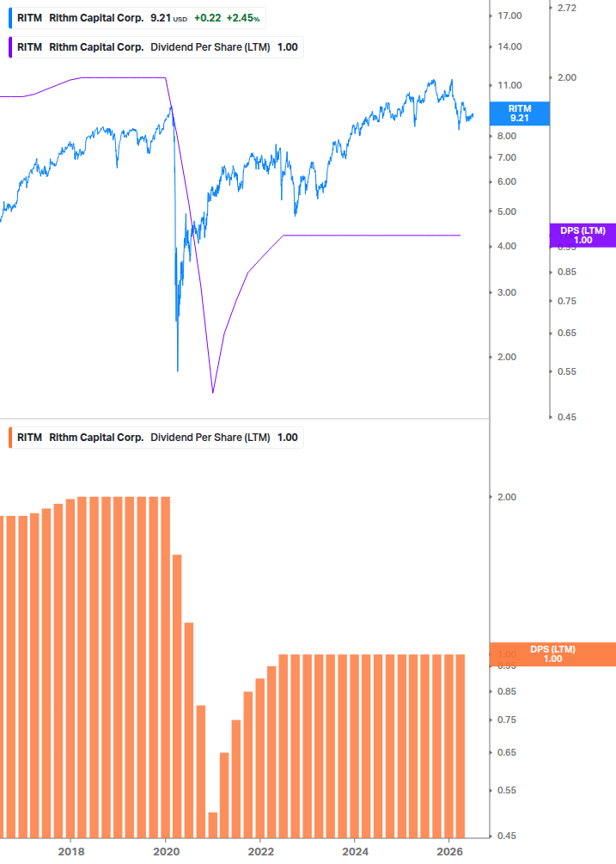The height and width of the screenshot is (864, 616).
Task: Click the lowest point of the purple DPS line
Action: pos(213,392)
